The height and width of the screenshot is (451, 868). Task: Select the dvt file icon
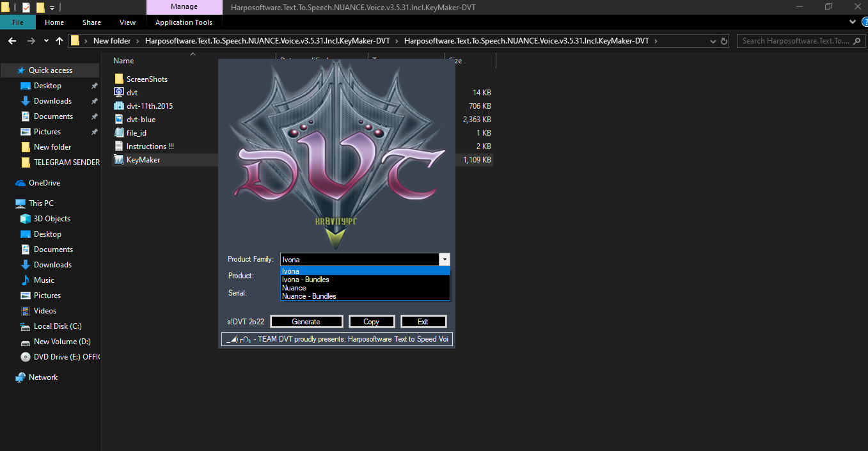(119, 92)
